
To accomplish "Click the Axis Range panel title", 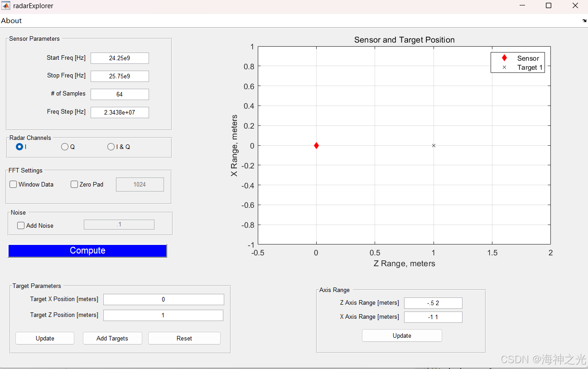I will [x=334, y=290].
